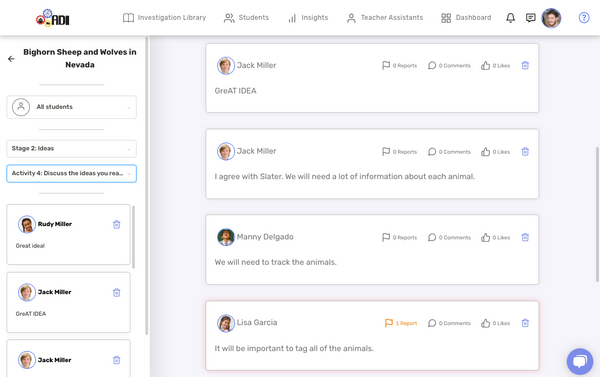600x377 pixels.
Task: Open comments on Lisa Garcia's post
Action: (x=449, y=323)
